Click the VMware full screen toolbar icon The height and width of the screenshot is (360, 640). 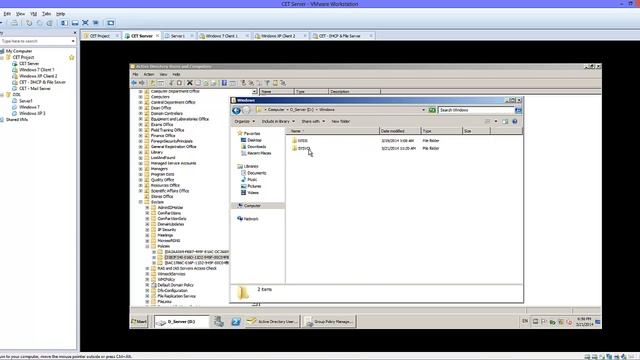click(x=85, y=23)
